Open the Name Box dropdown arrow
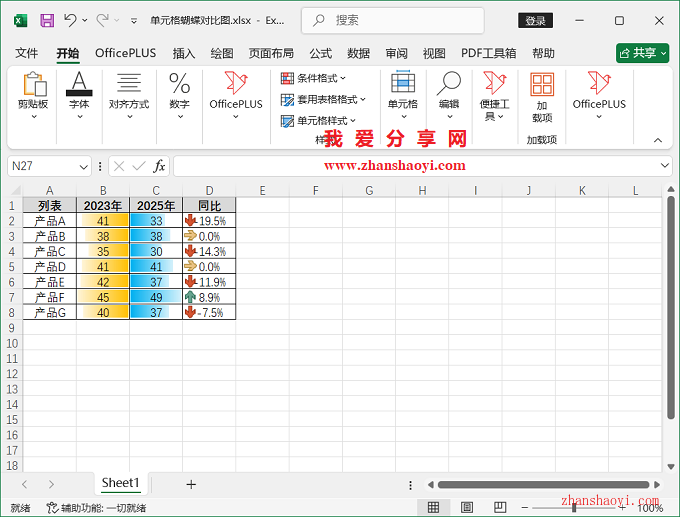 click(x=84, y=166)
